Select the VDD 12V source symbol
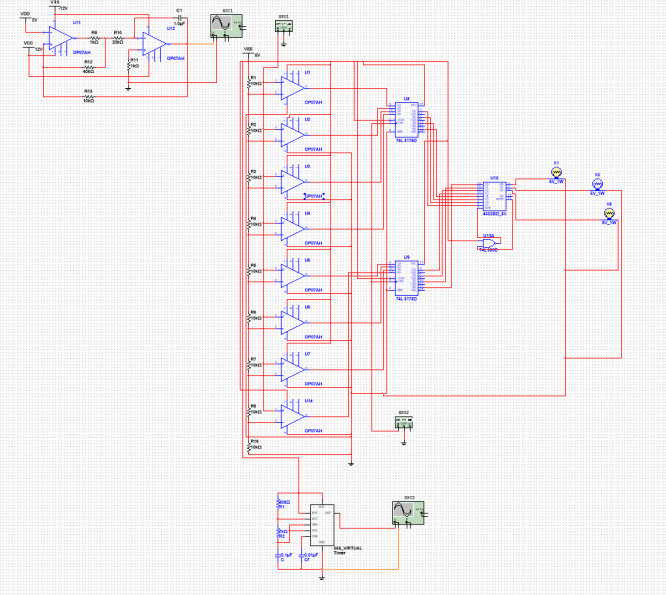Viewport: 666px width, 595px height. [29, 46]
